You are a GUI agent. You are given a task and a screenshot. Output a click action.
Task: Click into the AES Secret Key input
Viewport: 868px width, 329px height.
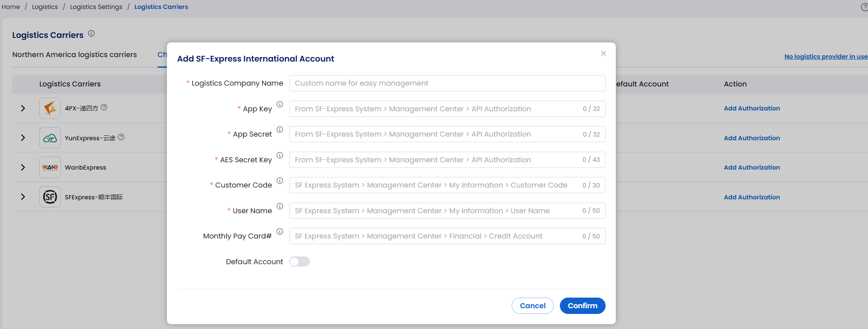tap(435, 160)
